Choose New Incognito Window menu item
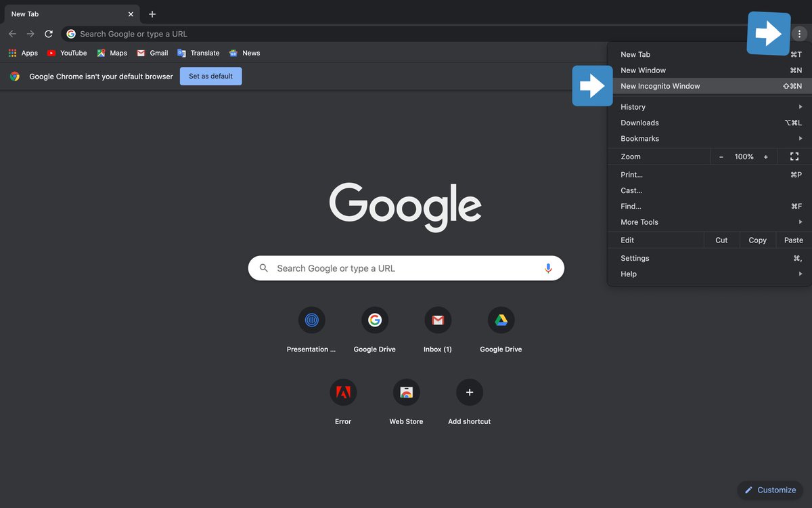The width and height of the screenshot is (812, 508). (709, 86)
